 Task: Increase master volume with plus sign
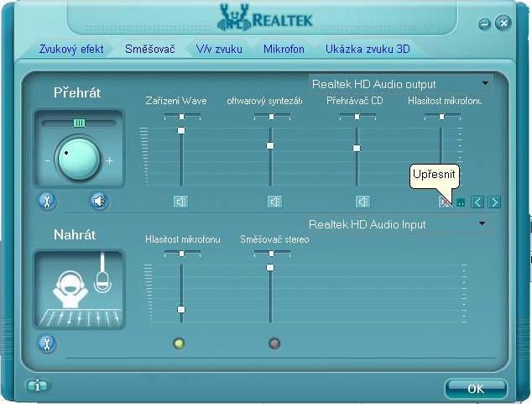point(109,160)
